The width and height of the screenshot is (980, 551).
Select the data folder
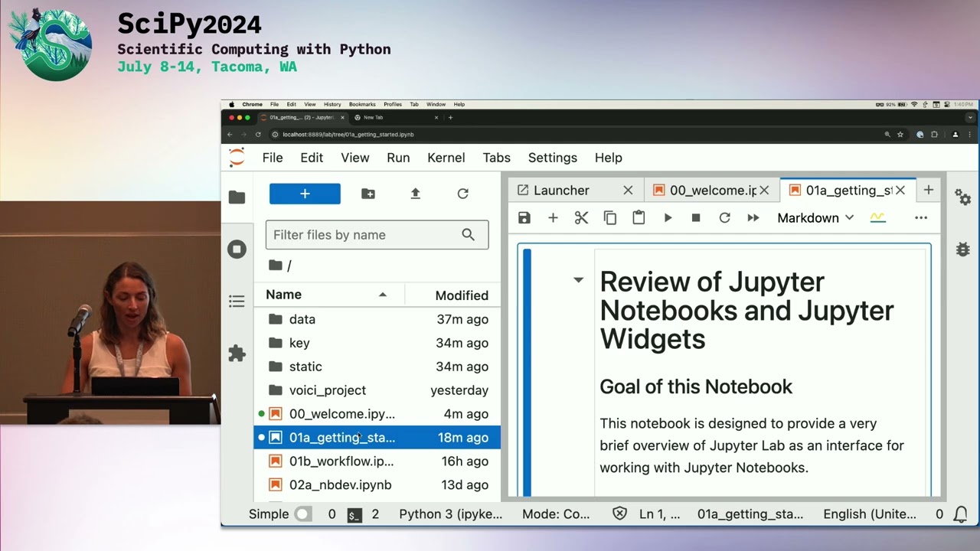point(377,319)
